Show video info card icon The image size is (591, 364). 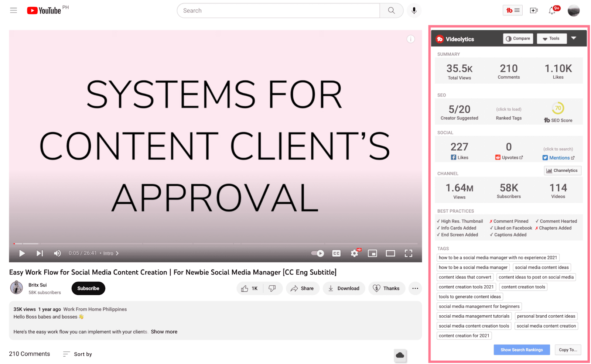(x=410, y=39)
